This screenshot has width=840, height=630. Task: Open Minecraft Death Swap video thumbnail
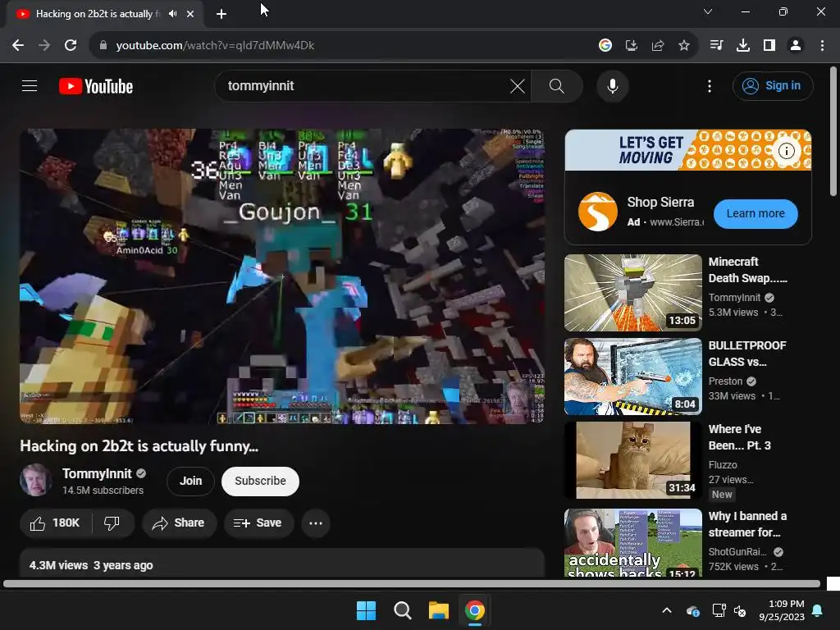[x=632, y=293]
